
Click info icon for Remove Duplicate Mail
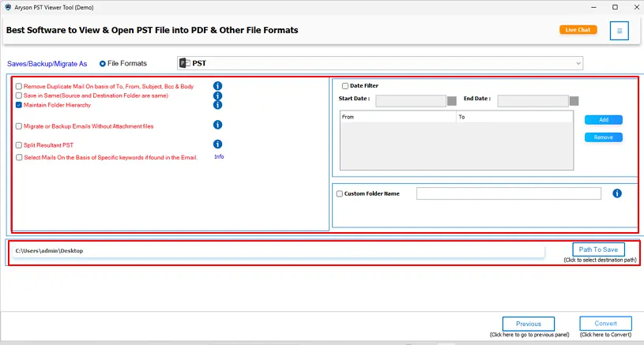point(217,86)
